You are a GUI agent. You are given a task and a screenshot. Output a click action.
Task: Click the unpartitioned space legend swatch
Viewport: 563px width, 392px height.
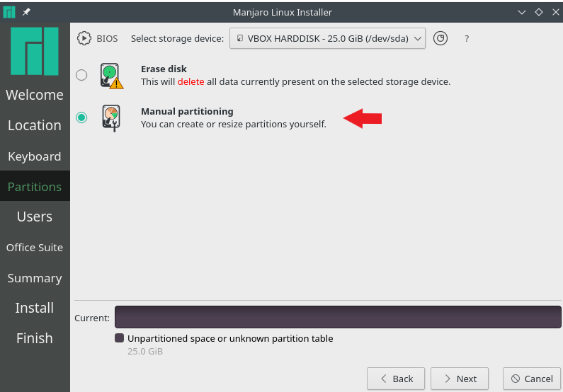click(119, 338)
